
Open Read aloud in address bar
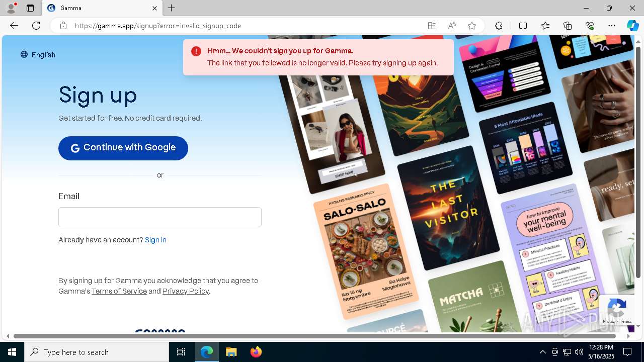(452, 26)
